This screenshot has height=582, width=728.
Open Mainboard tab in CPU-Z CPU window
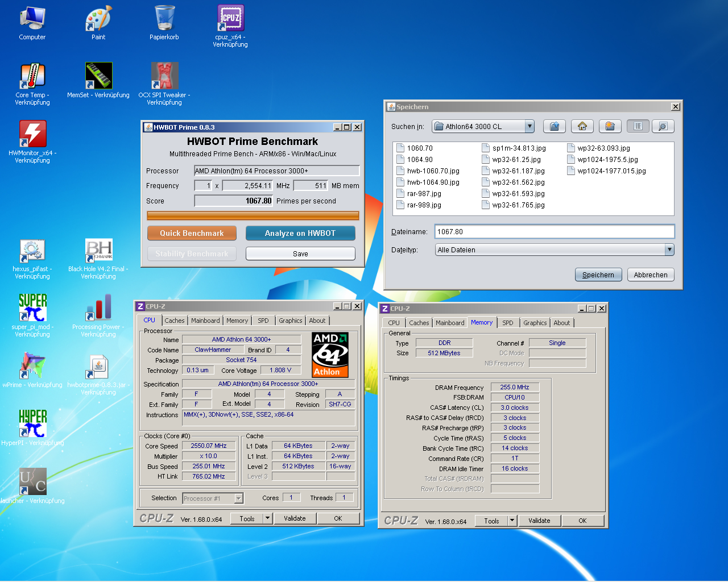pyautogui.click(x=205, y=321)
